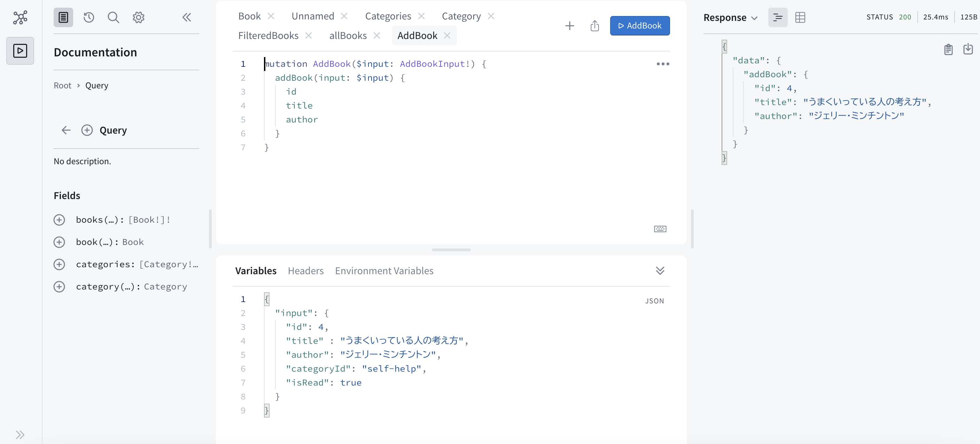Copy response to clipboard
This screenshot has width=980, height=444.
[x=948, y=49]
